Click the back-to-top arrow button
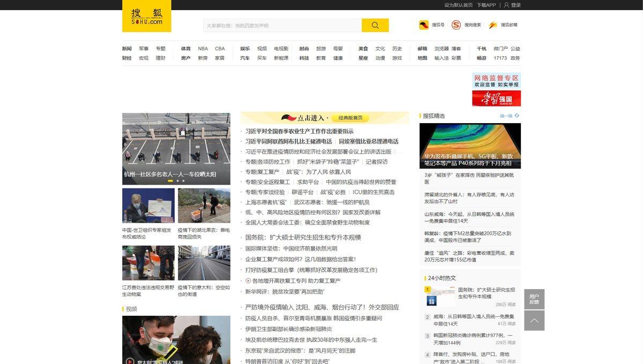The height and width of the screenshot is (364, 643). (534, 321)
